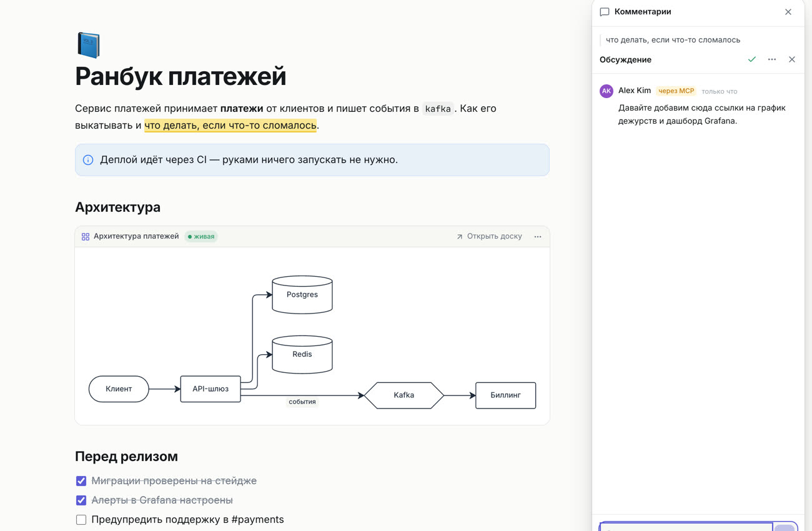Click the bold word 'платежи' in the paragraph
This screenshot has height=531, width=812.
pyautogui.click(x=242, y=109)
